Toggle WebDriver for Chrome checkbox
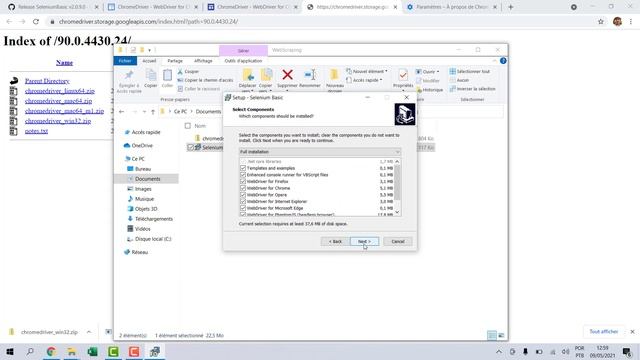The image size is (640, 360). point(243,188)
